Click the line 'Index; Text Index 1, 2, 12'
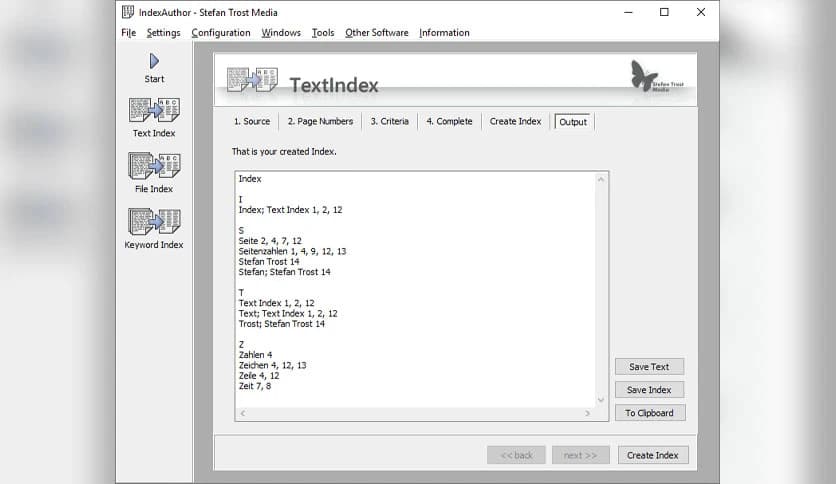Screen dimensions: 836x484 click(x=291, y=210)
